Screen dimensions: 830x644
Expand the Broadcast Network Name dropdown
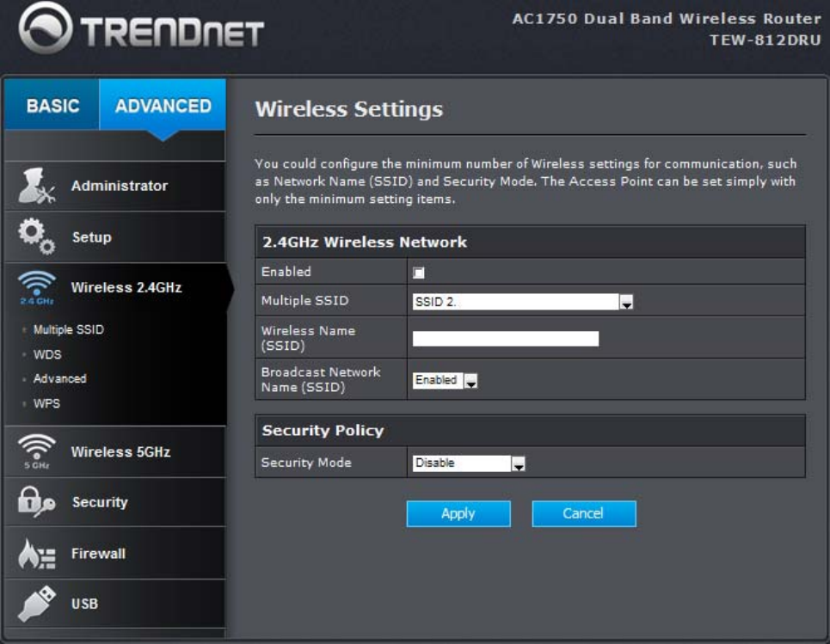(x=445, y=380)
